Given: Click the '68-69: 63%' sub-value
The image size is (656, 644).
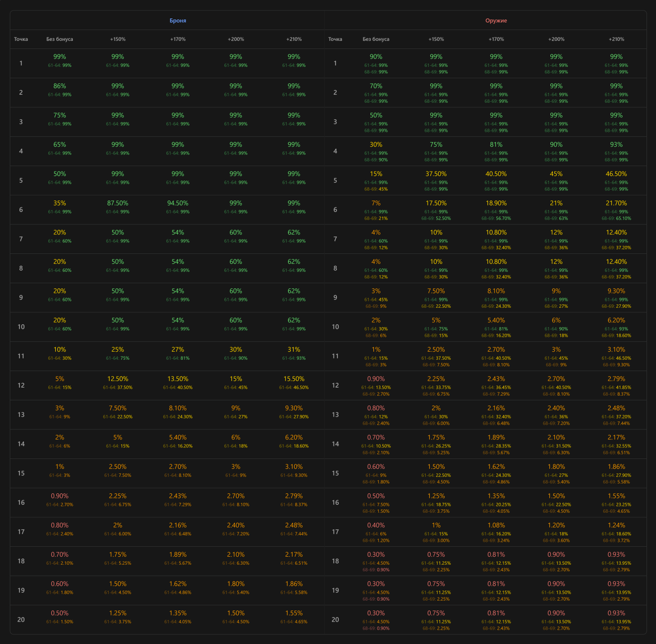Looking at the screenshot, I should (x=556, y=218).
